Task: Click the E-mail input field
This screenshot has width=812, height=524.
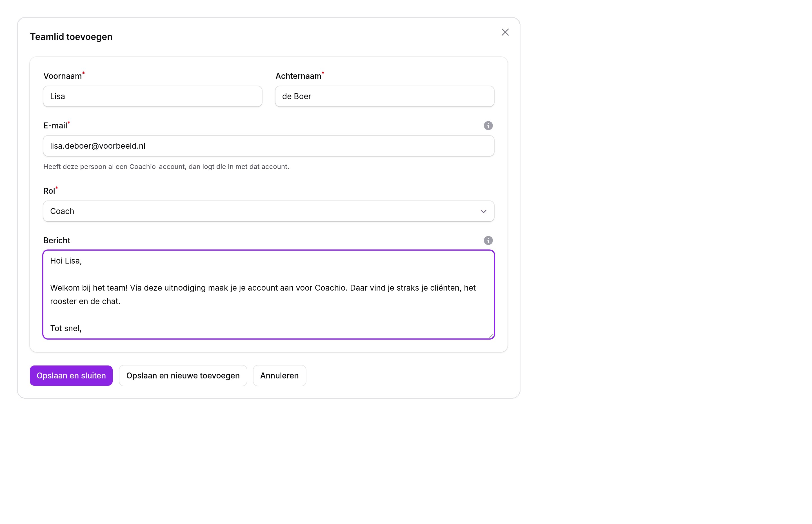Action: [x=268, y=146]
